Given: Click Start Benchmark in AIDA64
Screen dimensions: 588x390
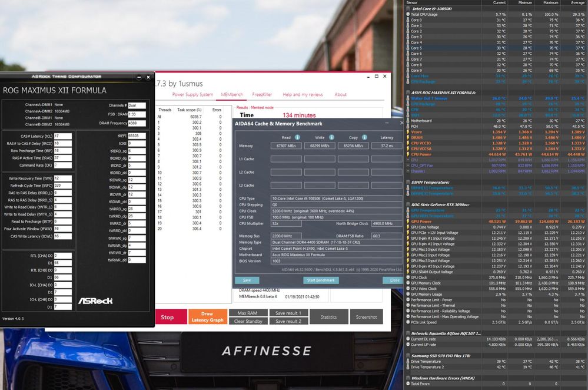Looking at the screenshot, I should [x=321, y=280].
